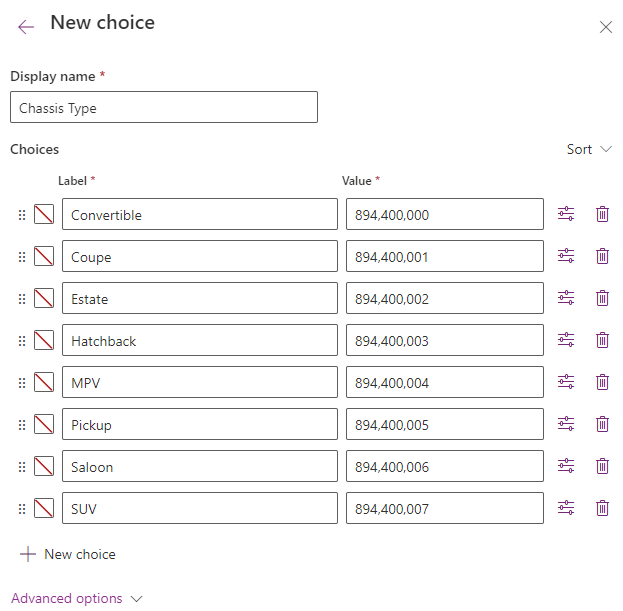623x611 pixels.
Task: Delete the Coupe choice with trash icon
Action: (x=602, y=256)
